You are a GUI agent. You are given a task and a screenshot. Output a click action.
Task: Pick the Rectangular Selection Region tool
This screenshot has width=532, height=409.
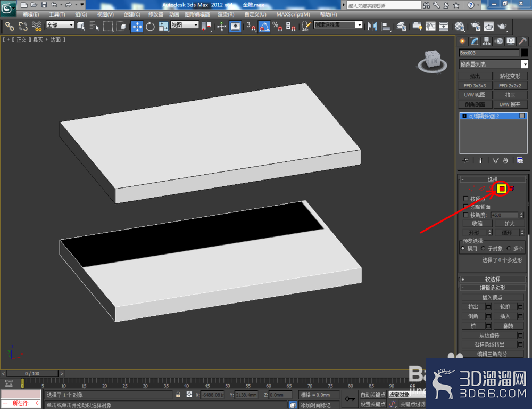coord(107,26)
